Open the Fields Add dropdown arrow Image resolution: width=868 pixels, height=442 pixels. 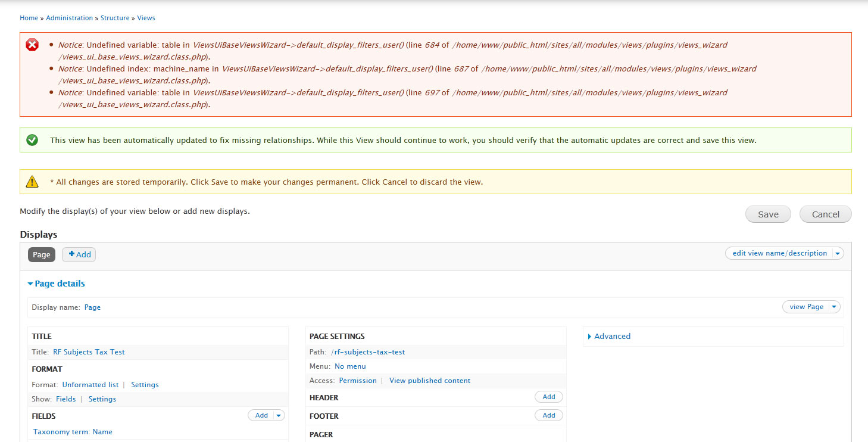coord(279,415)
